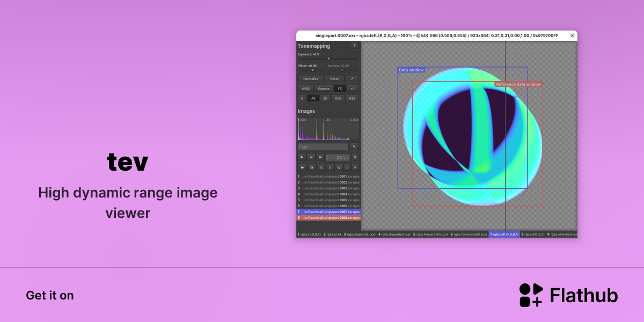Click the eyedropper icon beside Reset
This screenshot has width=644, height=322.
pyautogui.click(x=352, y=79)
